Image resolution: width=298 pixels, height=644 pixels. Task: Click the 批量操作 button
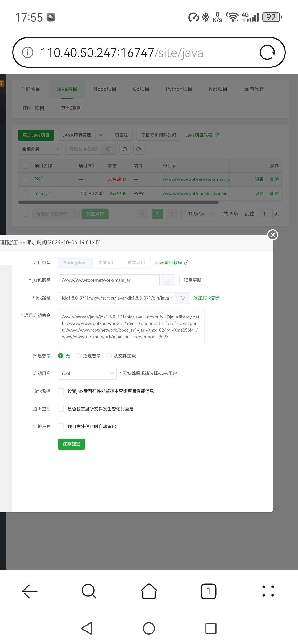tap(95, 214)
